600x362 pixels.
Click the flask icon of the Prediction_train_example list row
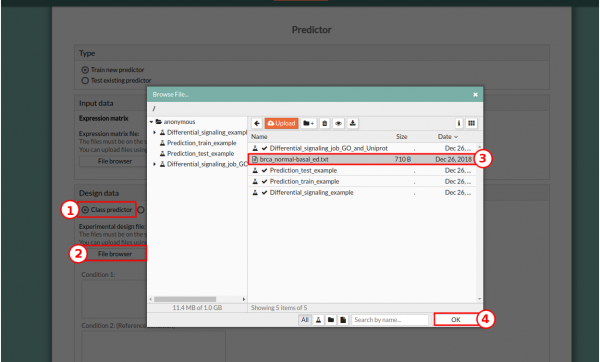coord(255,181)
